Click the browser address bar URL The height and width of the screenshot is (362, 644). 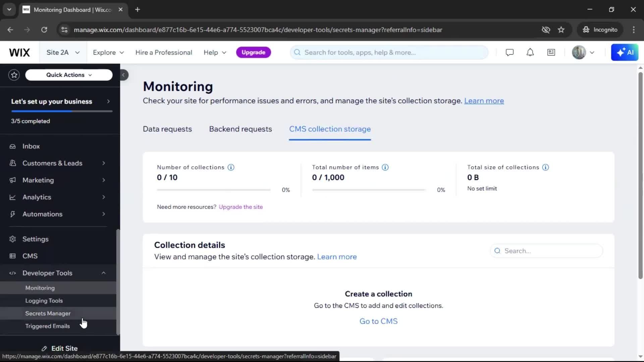point(258,30)
